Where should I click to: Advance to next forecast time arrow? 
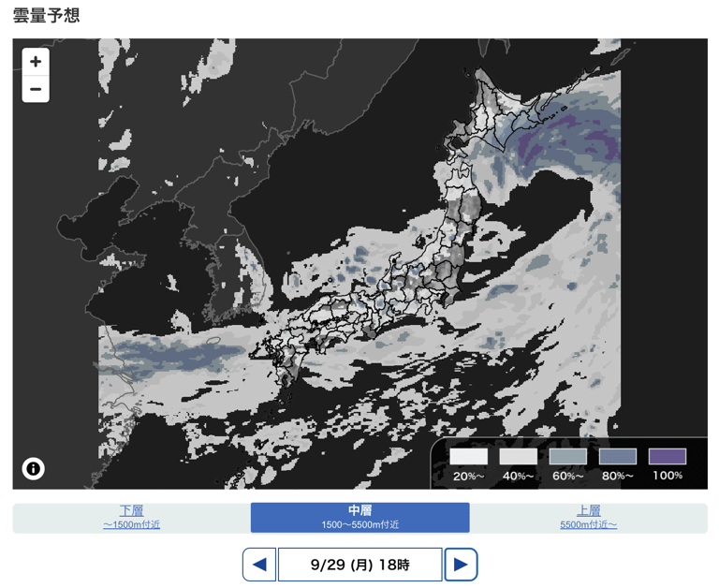point(461,565)
